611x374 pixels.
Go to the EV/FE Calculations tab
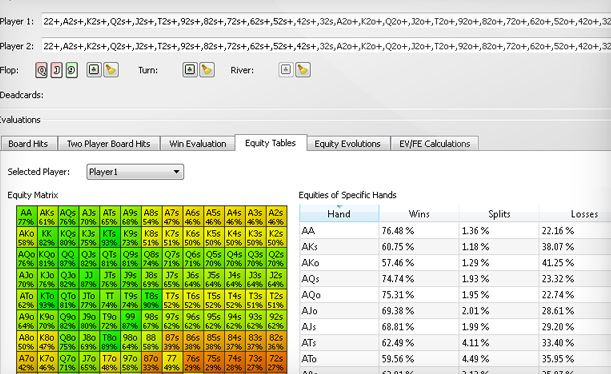434,144
